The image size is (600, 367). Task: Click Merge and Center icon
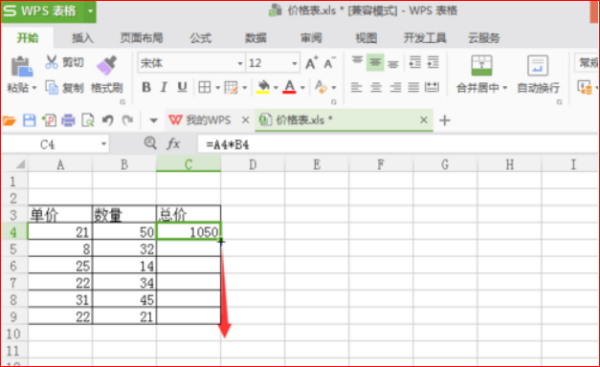point(481,65)
